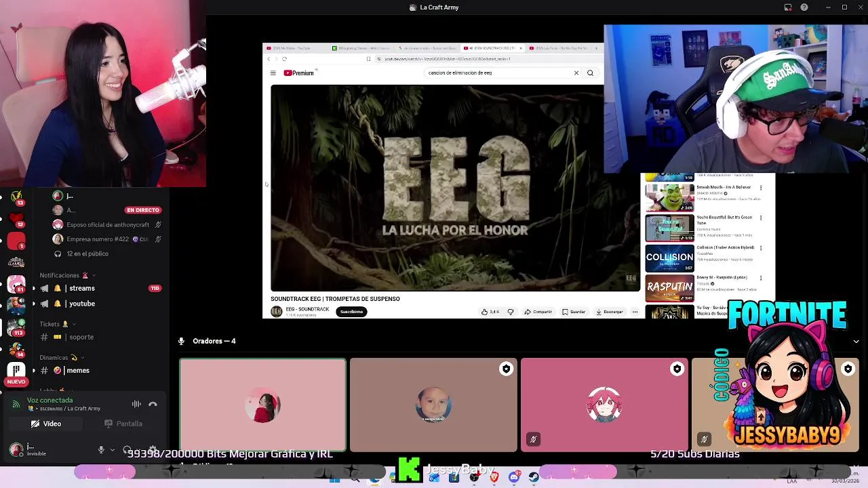Screen dimensions: 868x488
Task: Click Suscribirme on the EEG channel
Action: [351, 312]
